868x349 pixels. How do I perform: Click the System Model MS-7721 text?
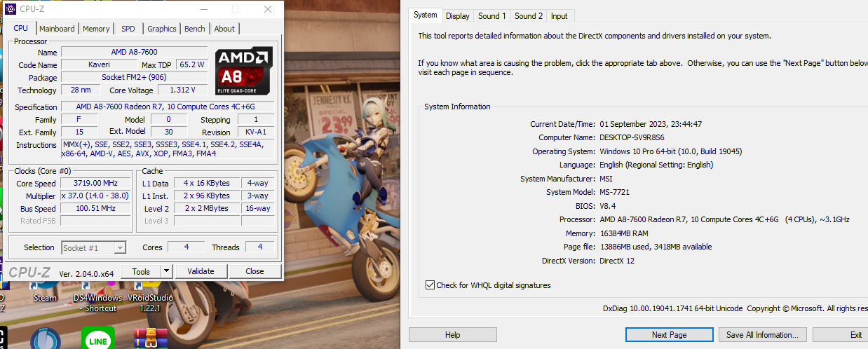click(x=616, y=192)
